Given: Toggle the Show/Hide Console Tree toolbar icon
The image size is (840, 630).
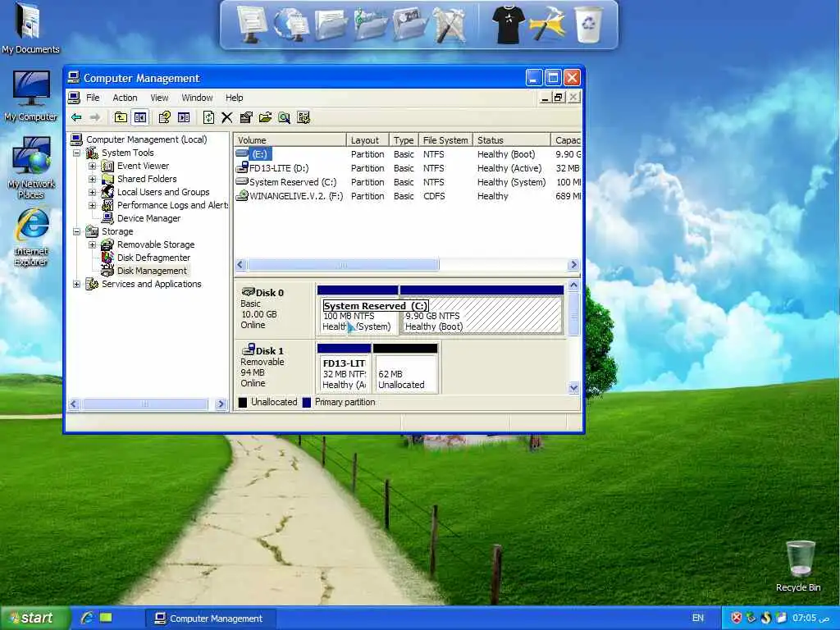Looking at the screenshot, I should pos(140,117).
